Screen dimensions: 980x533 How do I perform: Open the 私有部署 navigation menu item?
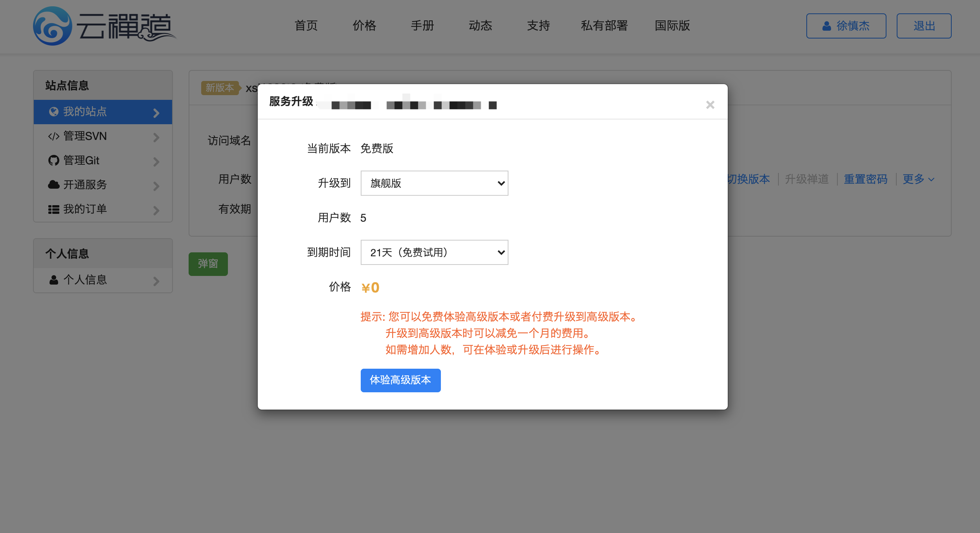pyautogui.click(x=604, y=26)
